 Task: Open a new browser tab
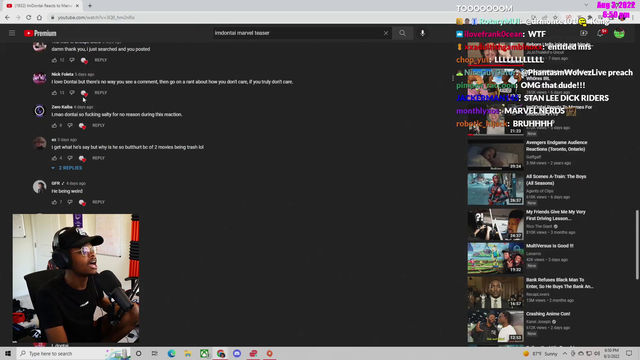(90, 6)
